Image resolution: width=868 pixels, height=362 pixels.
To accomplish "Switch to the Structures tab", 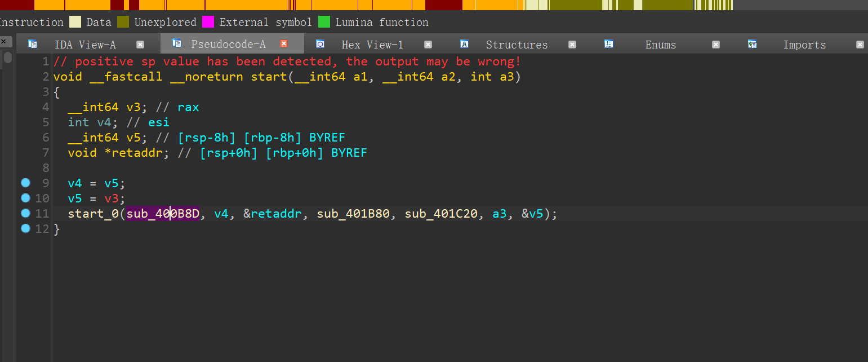I will coord(517,45).
